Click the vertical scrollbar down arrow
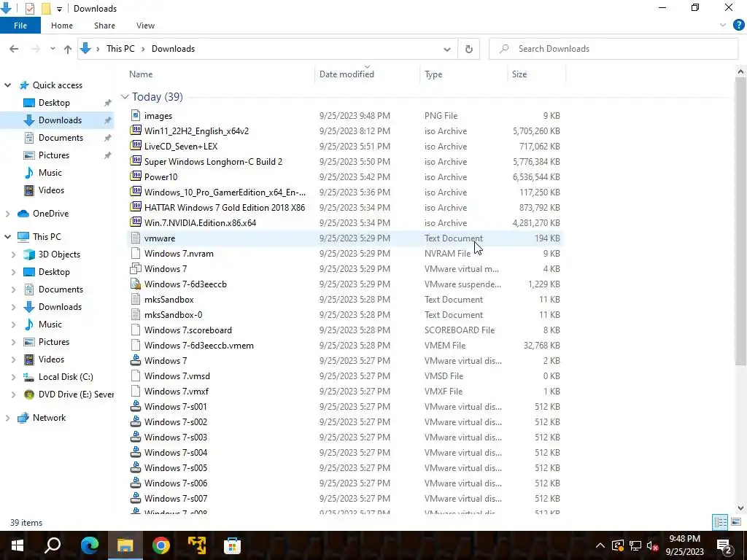The image size is (747, 560). [740, 508]
